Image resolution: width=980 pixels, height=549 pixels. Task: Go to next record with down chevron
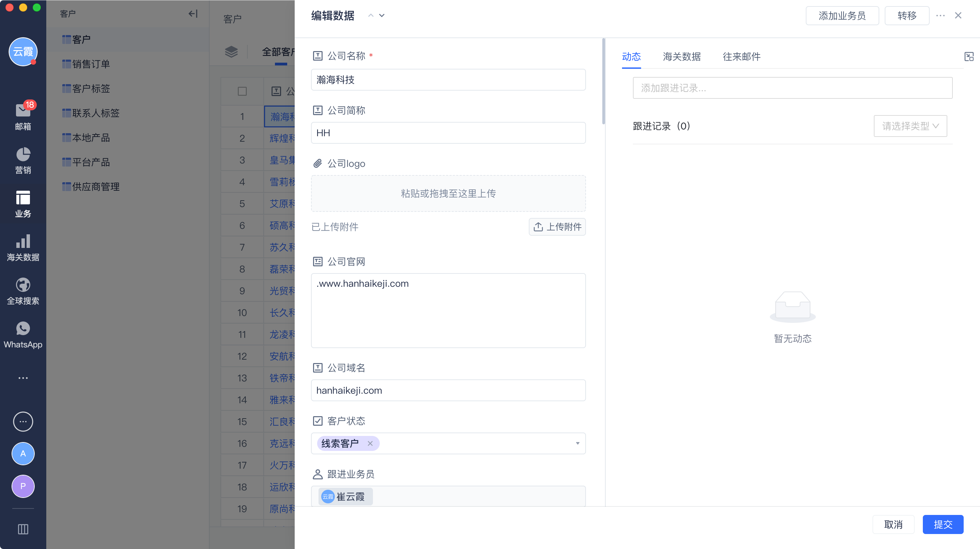coord(382,16)
